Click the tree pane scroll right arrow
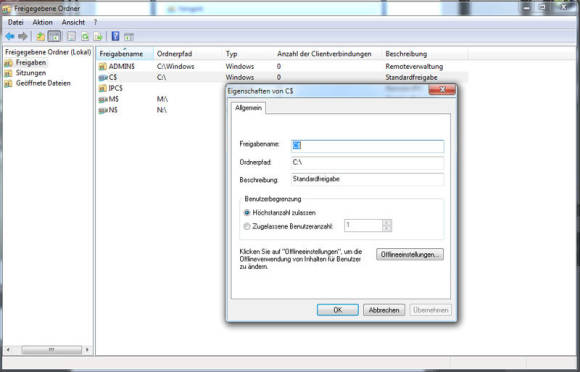Screen dimensions: 580x372 87,349
